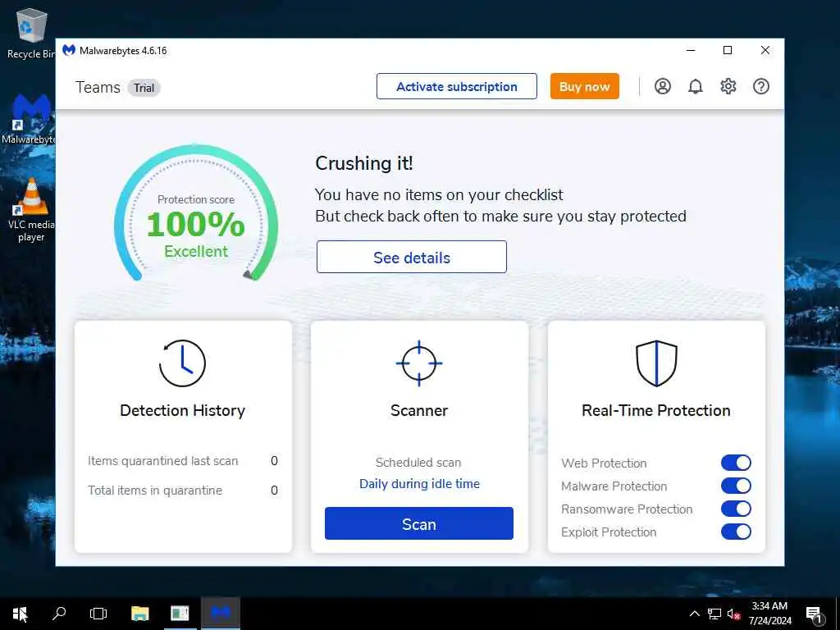
Task: Click the Trial badge
Action: pyautogui.click(x=144, y=88)
